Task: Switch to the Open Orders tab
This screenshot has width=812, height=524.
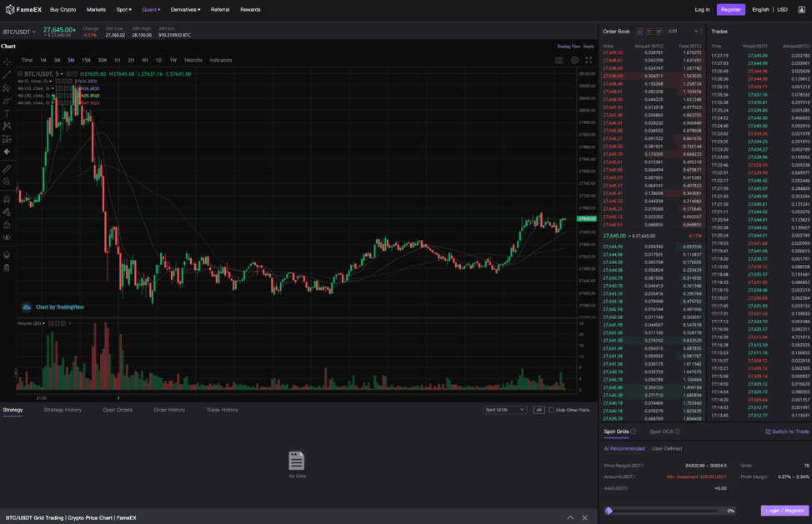Action: tap(118, 410)
